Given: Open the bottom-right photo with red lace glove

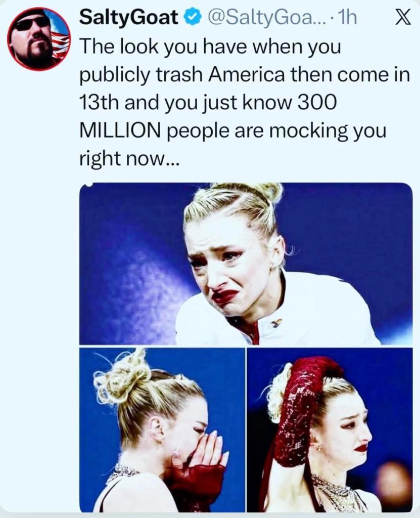Looking at the screenshot, I should 330,430.
